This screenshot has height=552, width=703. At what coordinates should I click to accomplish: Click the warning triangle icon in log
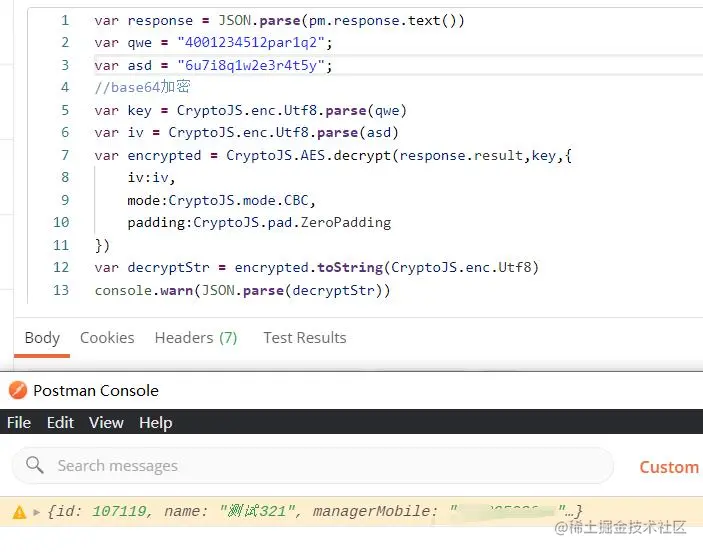coord(19,512)
